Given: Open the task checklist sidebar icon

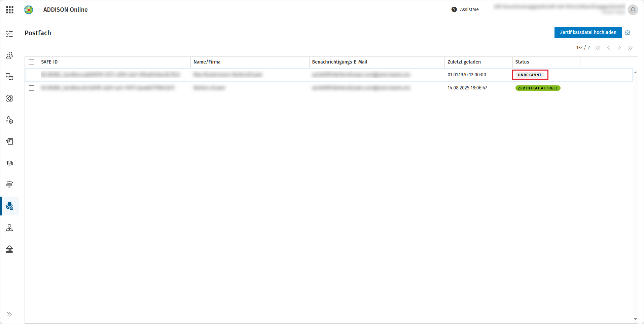Looking at the screenshot, I should click(x=9, y=34).
